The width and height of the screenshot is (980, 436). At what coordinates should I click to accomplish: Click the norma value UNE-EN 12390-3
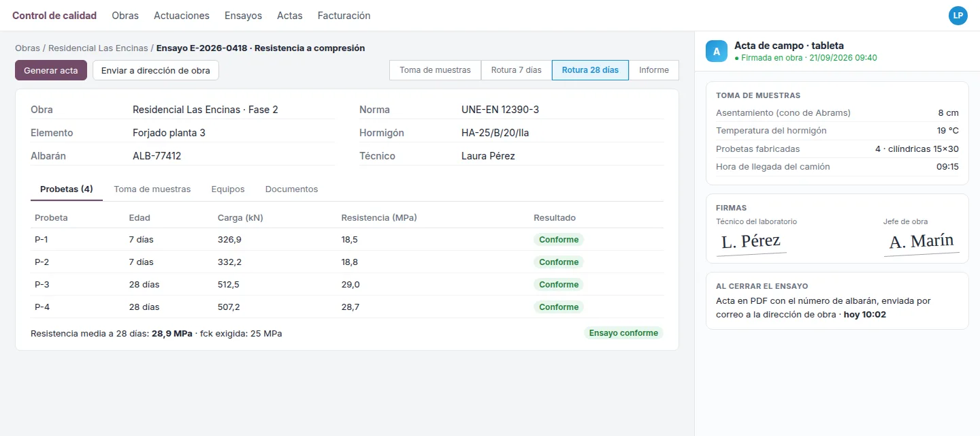[500, 110]
